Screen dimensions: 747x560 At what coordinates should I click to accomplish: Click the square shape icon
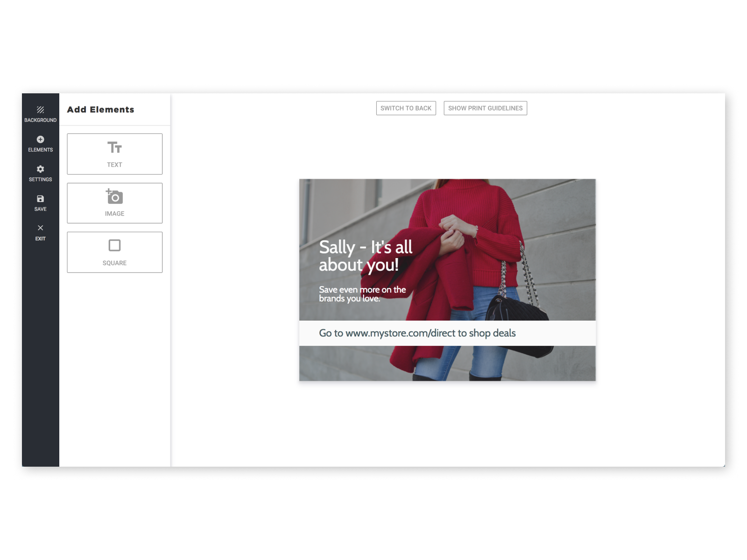(114, 245)
